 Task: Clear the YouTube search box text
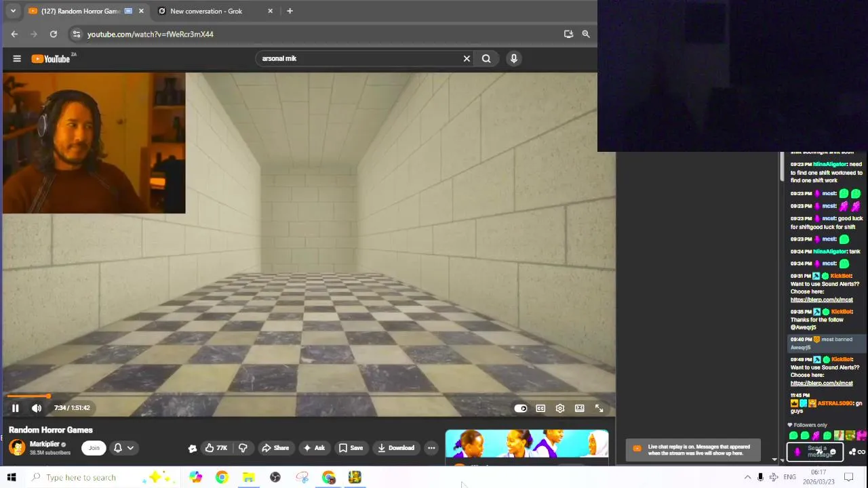tap(467, 58)
